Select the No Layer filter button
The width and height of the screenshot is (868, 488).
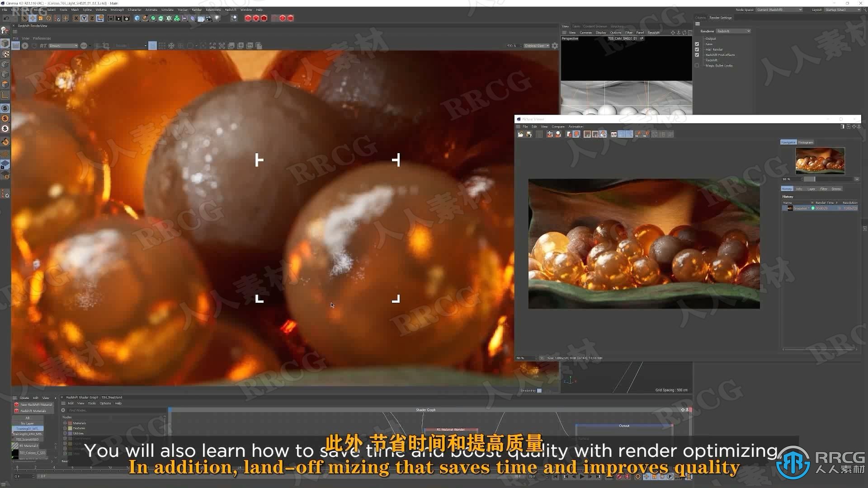28,424
